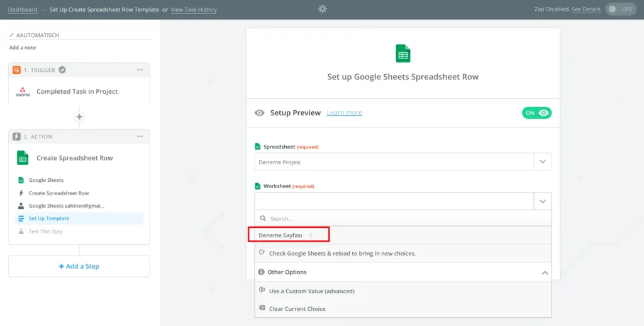Click the 2. ACTION header label
644x326 pixels.
coord(38,137)
